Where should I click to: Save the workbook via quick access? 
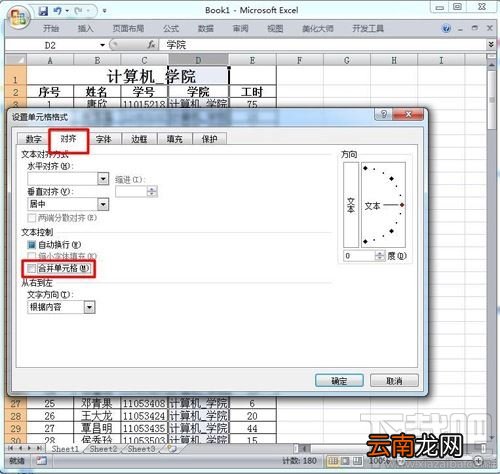tap(43, 11)
